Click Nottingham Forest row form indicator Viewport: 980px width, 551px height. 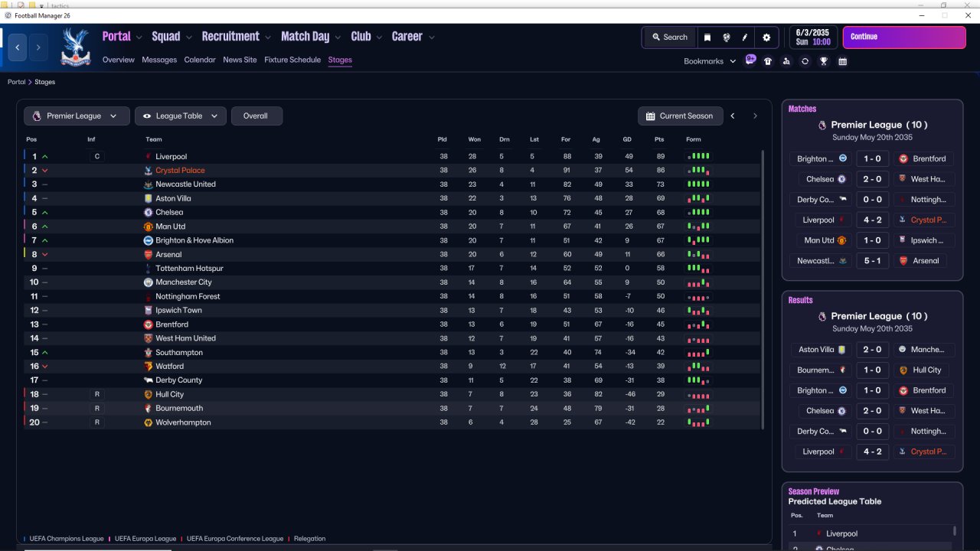698,297
